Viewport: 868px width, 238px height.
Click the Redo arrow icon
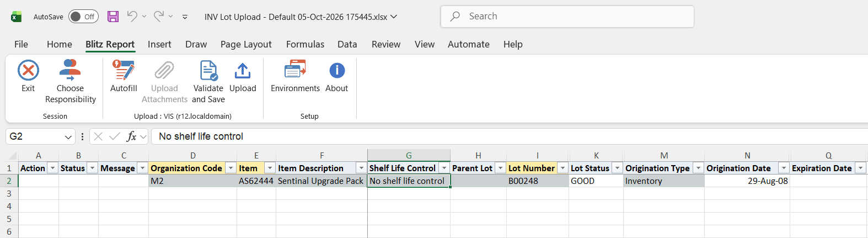click(x=158, y=17)
